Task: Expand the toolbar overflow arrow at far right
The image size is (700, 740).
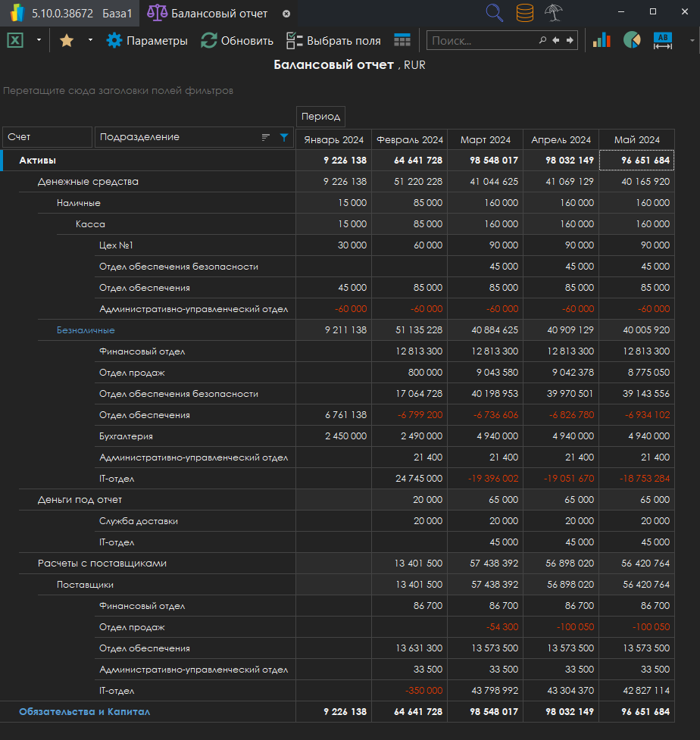Action: pyautogui.click(x=692, y=41)
